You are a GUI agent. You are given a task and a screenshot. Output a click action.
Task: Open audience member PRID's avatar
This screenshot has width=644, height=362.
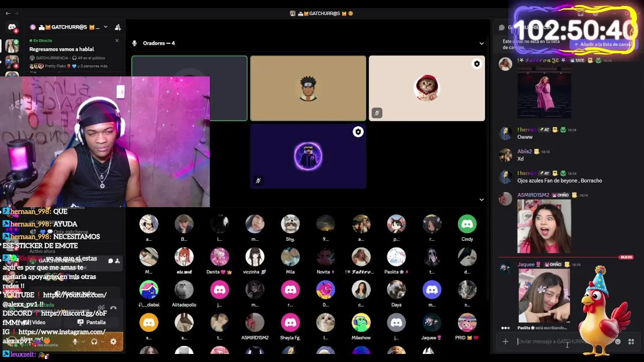pyautogui.click(x=467, y=323)
